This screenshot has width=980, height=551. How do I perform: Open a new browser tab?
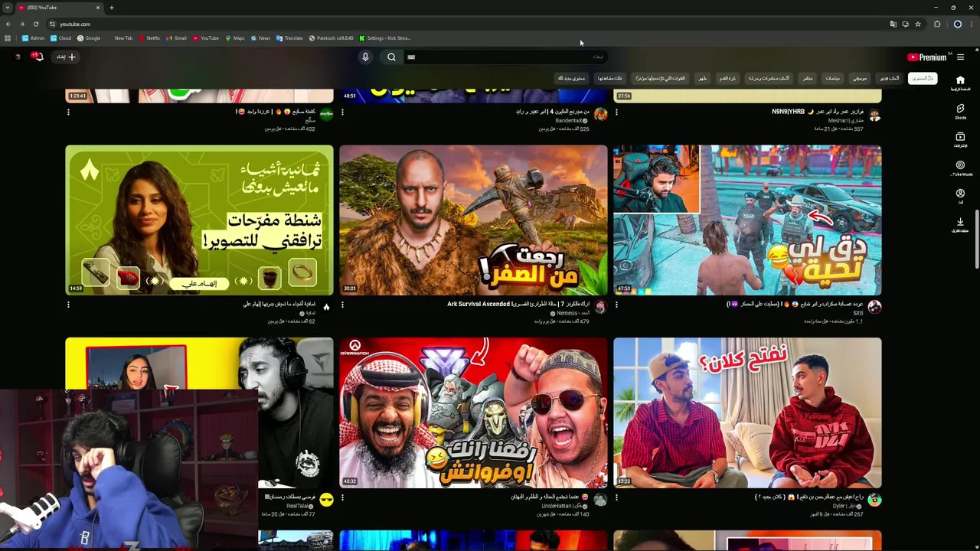click(x=111, y=8)
